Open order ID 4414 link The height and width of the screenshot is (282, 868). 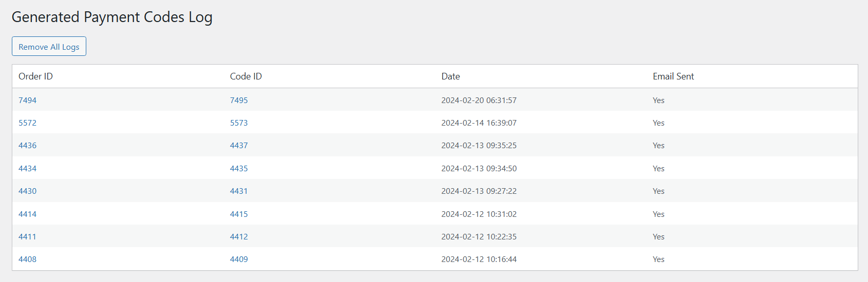[28, 214]
